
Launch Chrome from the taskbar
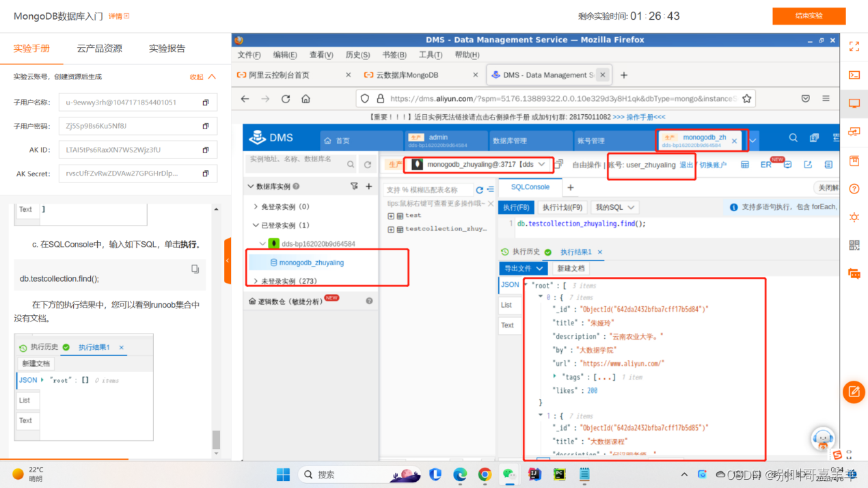[485, 474]
